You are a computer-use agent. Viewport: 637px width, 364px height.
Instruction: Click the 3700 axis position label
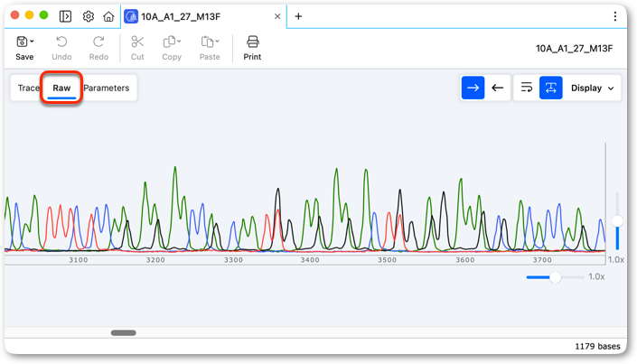coord(542,260)
